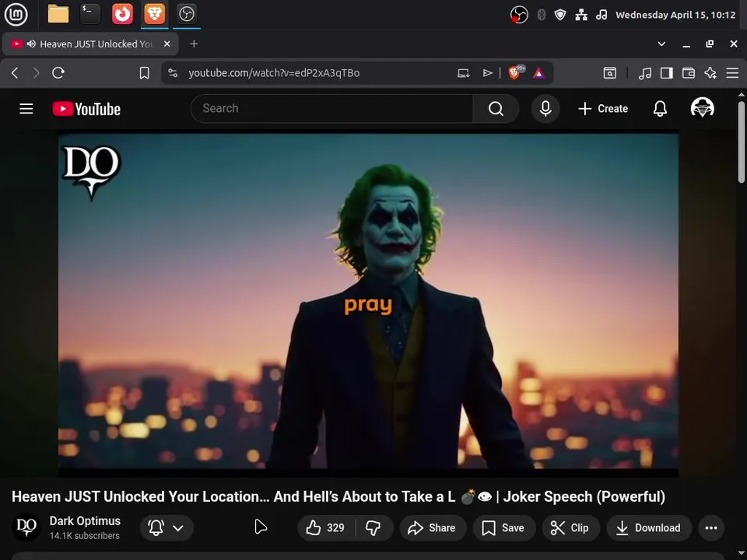
Task: Open a new browser tab
Action: [194, 44]
